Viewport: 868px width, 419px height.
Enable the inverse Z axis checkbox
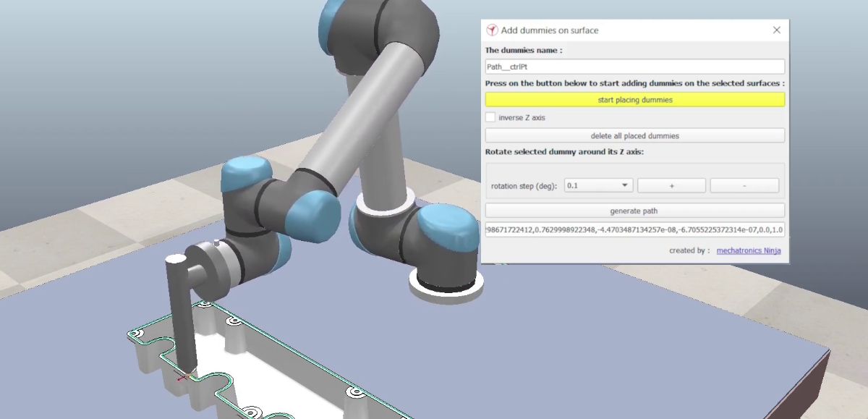[490, 117]
